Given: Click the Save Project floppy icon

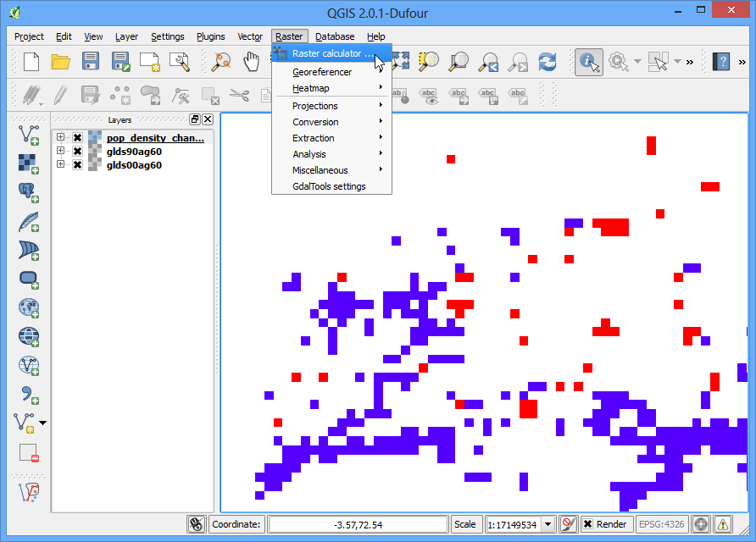Looking at the screenshot, I should (91, 62).
